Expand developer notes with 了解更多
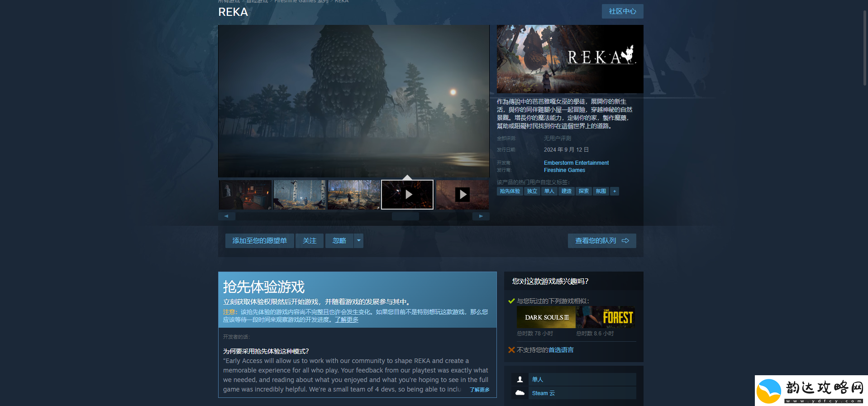The image size is (868, 406). 479,390
